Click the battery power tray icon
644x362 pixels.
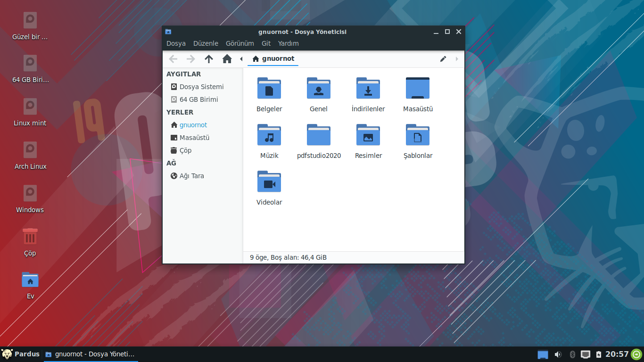(x=599, y=354)
